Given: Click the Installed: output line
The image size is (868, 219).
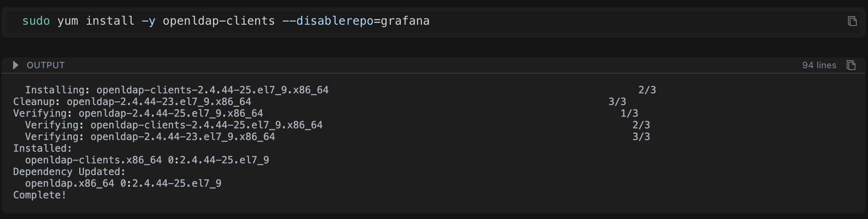Looking at the screenshot, I should (x=42, y=149).
